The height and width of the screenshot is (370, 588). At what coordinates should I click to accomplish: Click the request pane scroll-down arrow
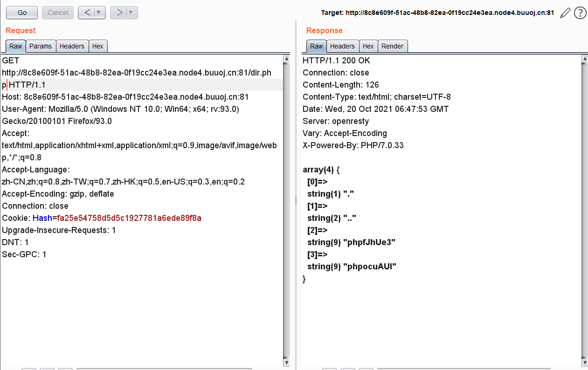[x=286, y=362]
